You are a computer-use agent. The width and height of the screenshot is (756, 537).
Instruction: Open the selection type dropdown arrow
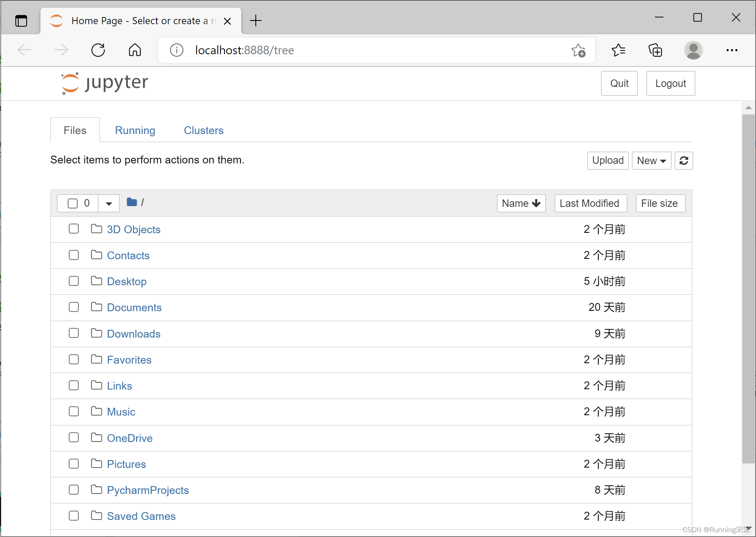[109, 203]
